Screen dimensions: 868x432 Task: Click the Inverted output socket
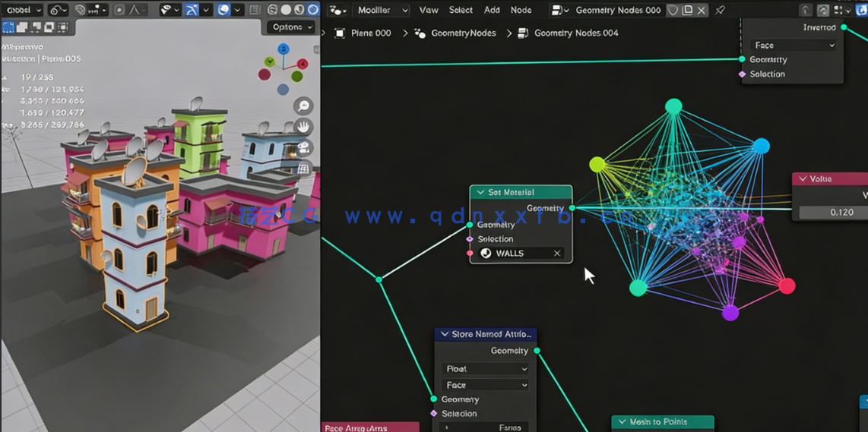point(844,27)
